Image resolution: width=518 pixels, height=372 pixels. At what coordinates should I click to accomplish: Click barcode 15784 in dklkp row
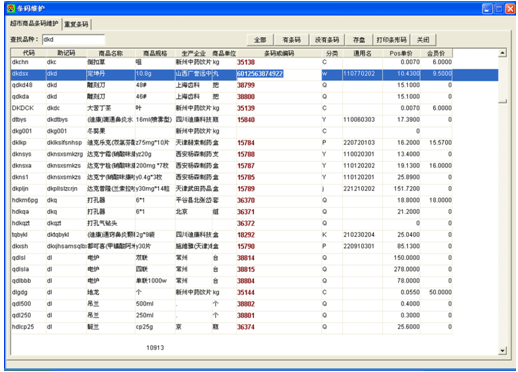(246, 143)
